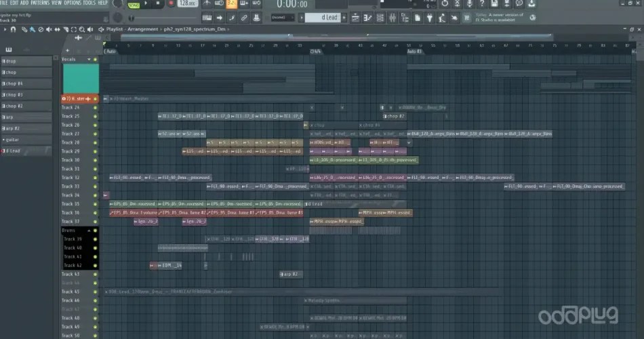Open the (none) snap dropdown

pyautogui.click(x=282, y=18)
